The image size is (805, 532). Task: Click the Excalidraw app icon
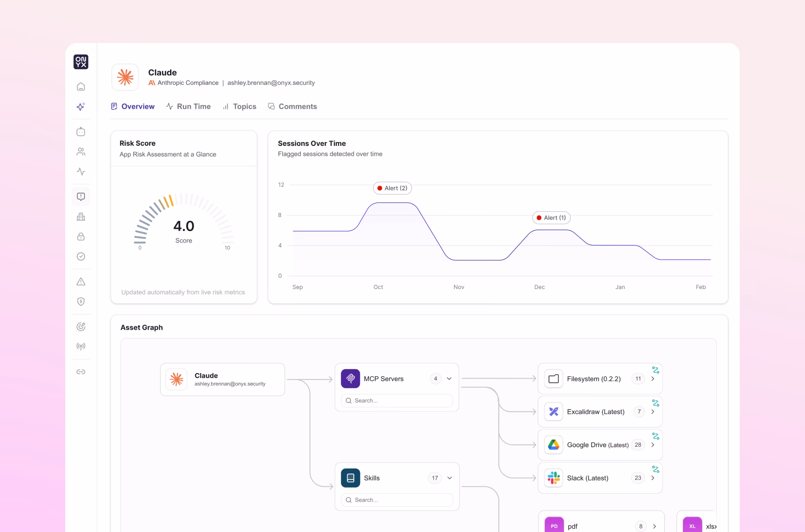553,412
